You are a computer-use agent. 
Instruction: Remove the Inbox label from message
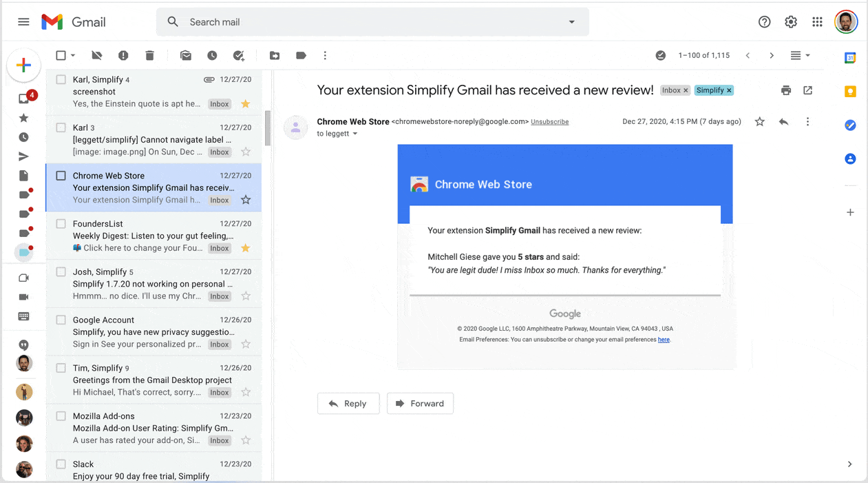(686, 90)
